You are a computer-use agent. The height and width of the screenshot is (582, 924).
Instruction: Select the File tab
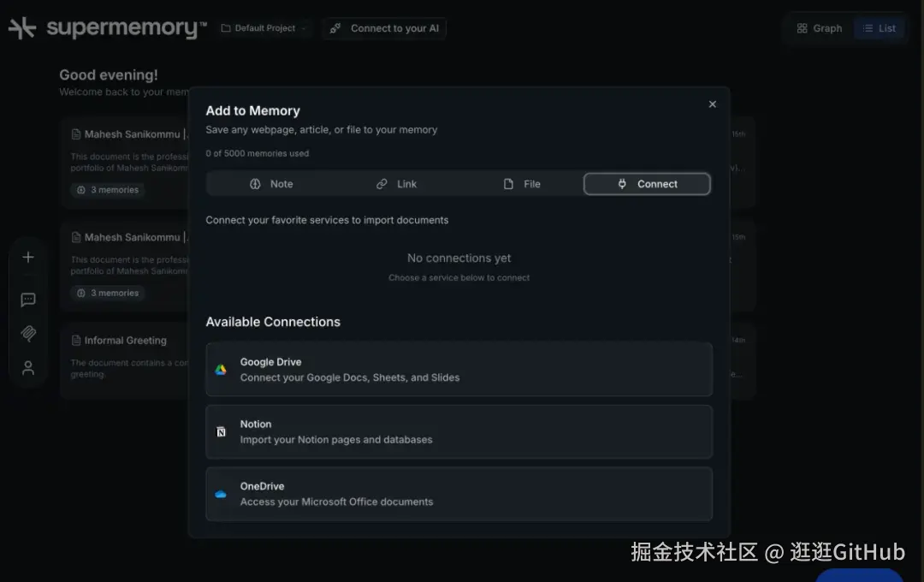click(522, 184)
